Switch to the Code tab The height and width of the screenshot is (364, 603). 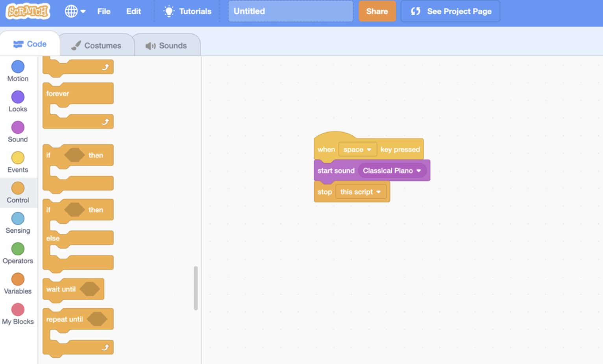click(x=30, y=44)
